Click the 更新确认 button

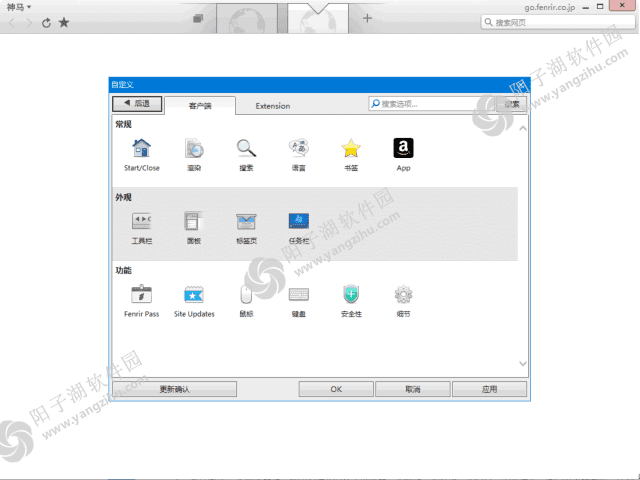175,389
